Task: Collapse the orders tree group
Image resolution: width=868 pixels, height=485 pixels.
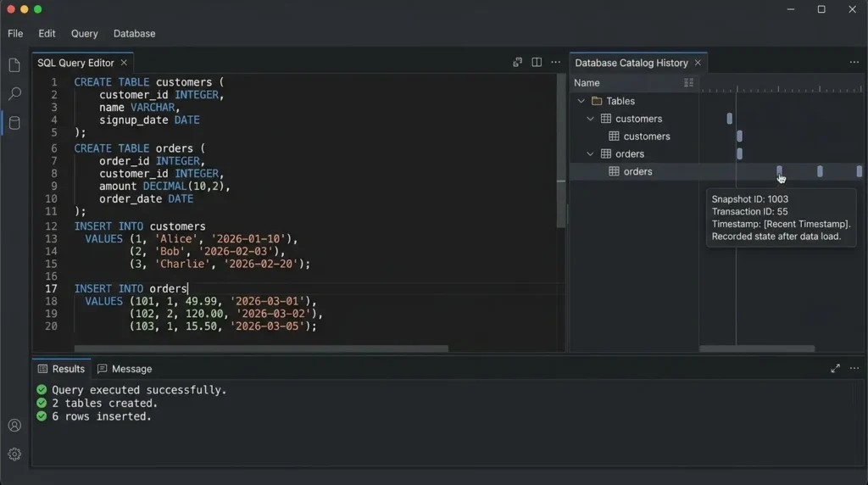Action: pos(590,154)
